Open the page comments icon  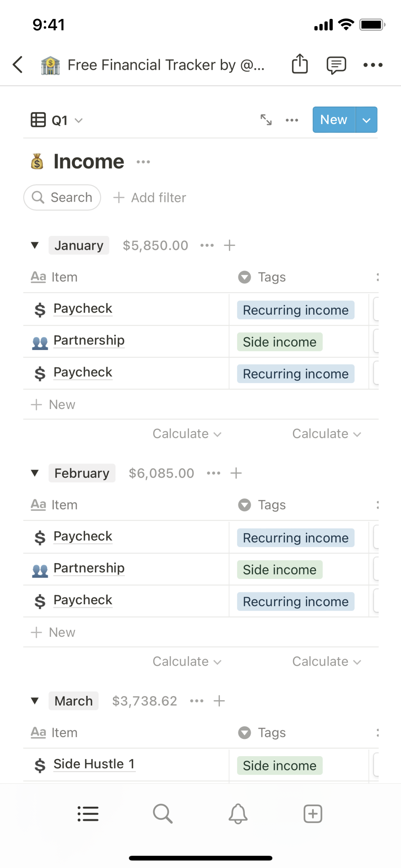336,65
